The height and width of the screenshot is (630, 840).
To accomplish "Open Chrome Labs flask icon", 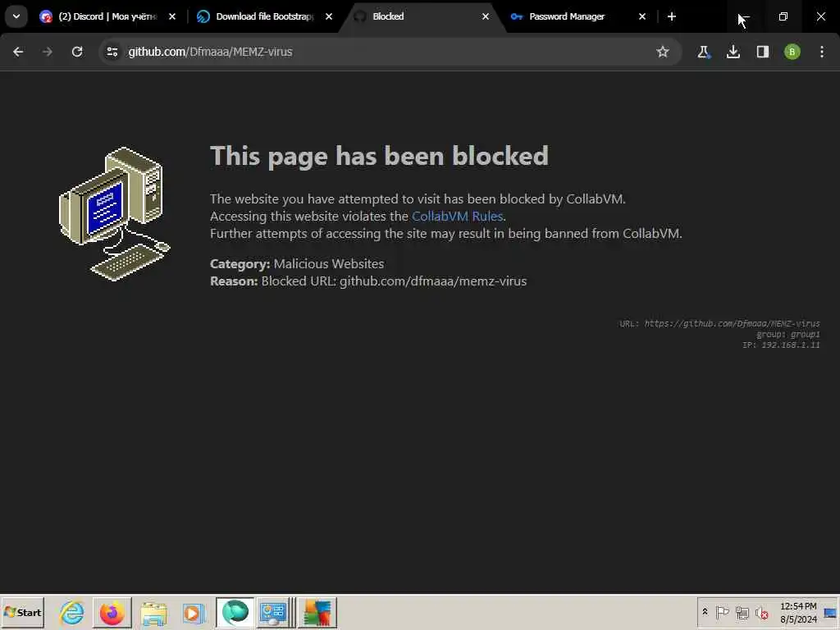I will (x=703, y=52).
